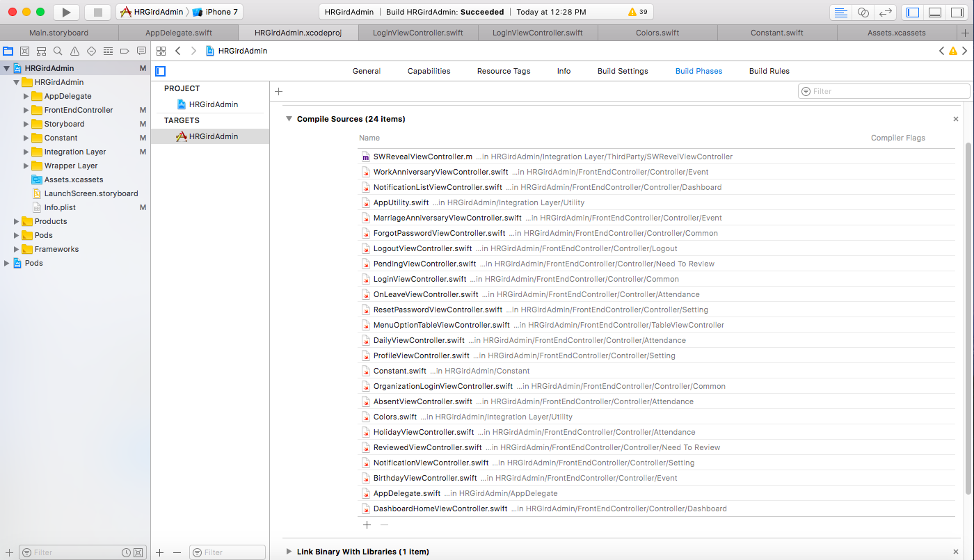Viewport: 974px width, 560px height.
Task: Expand the Integration Layer folder
Action: pyautogui.click(x=26, y=152)
